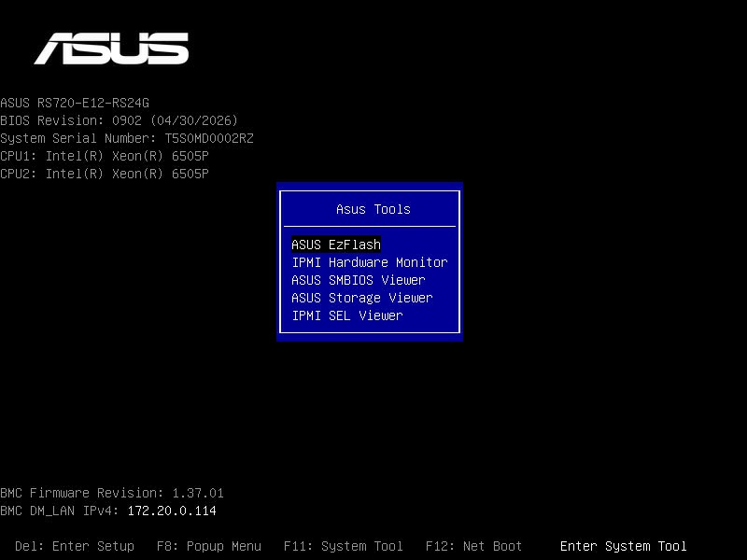Open IPMI Hardware Monitor entry
This screenshot has width=747, height=560.
click(x=370, y=262)
